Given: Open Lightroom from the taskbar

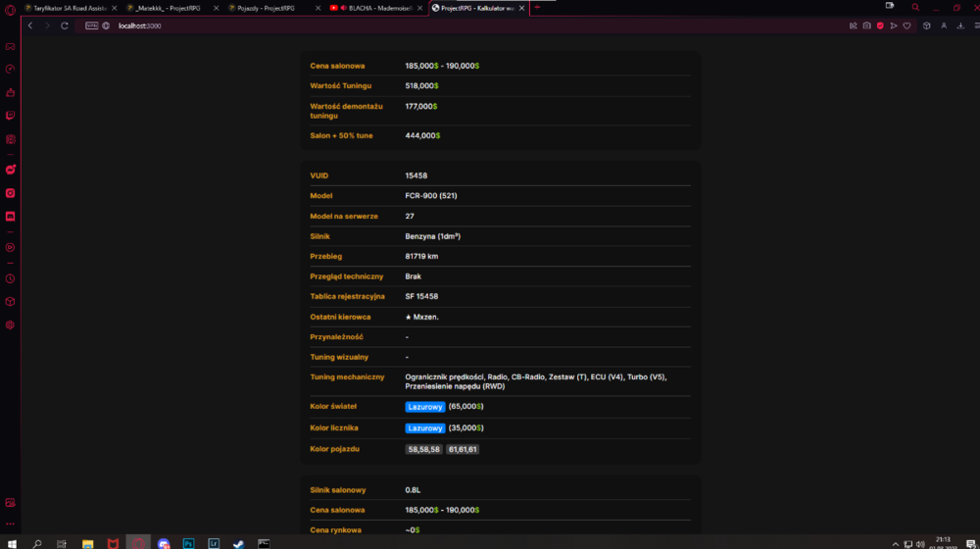Looking at the screenshot, I should (x=214, y=543).
